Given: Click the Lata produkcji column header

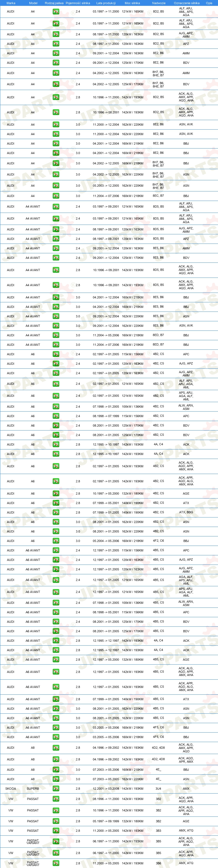Looking at the screenshot, I should [106, 3].
